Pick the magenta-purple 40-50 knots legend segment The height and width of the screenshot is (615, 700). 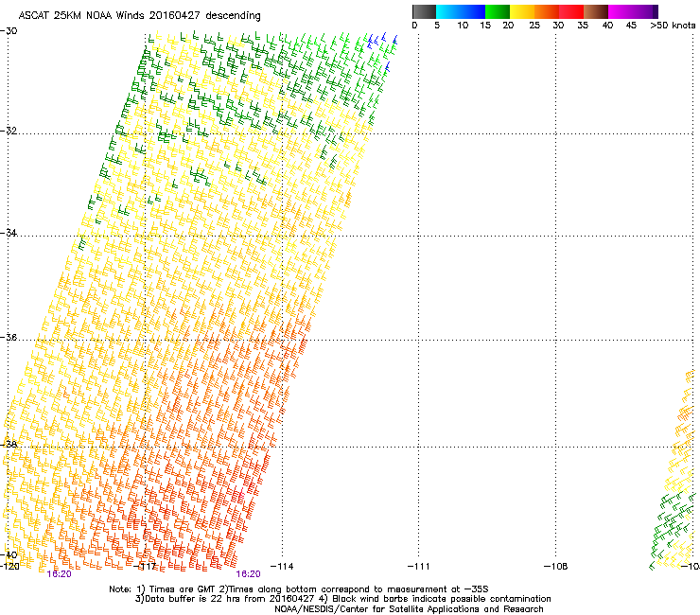[x=633, y=11]
